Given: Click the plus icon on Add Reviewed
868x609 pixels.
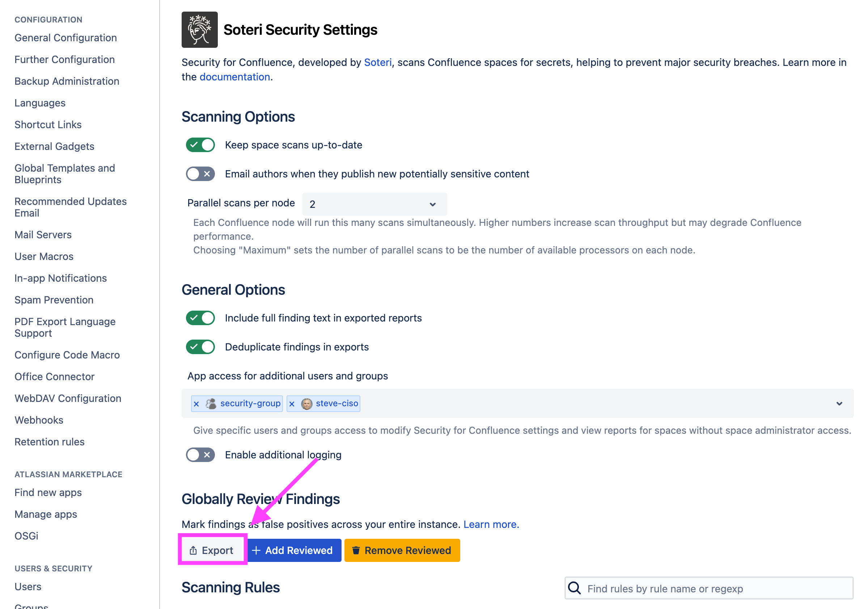Looking at the screenshot, I should click(256, 550).
